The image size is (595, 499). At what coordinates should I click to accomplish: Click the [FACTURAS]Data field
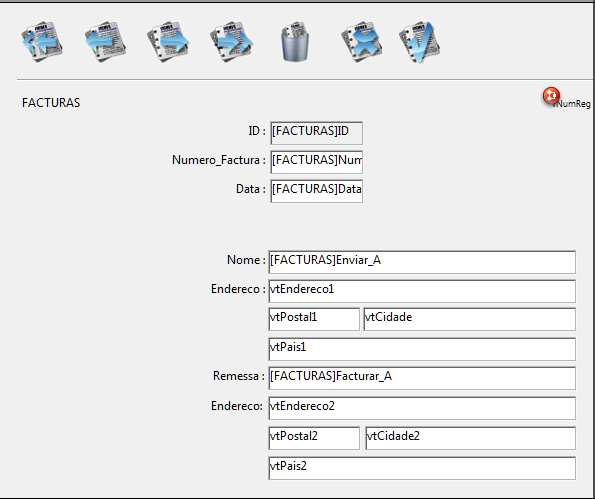(x=316, y=191)
